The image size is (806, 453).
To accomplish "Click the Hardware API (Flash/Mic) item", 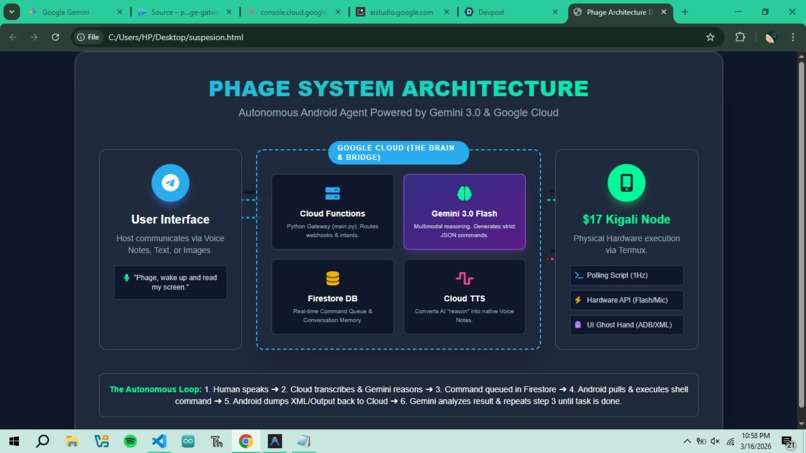I will (x=626, y=300).
